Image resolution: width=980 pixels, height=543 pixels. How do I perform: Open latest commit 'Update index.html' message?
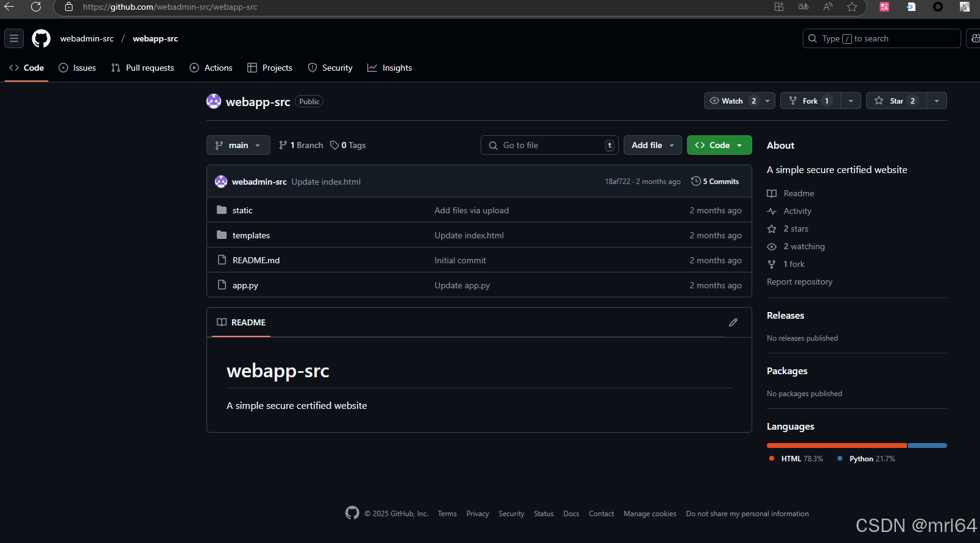coord(326,182)
